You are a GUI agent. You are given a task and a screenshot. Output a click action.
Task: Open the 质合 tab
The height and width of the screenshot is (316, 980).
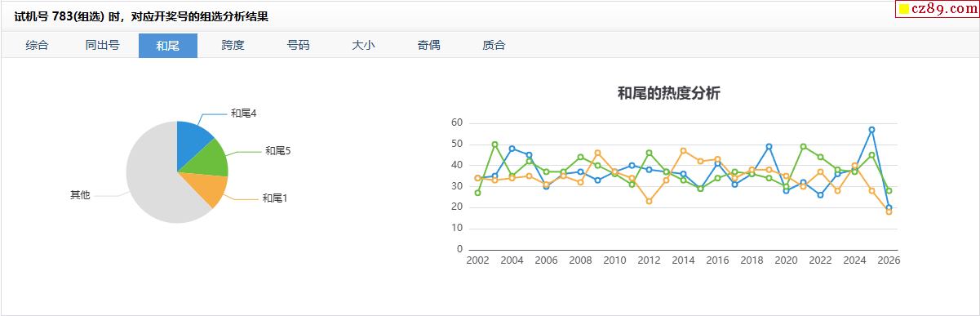pos(494,46)
